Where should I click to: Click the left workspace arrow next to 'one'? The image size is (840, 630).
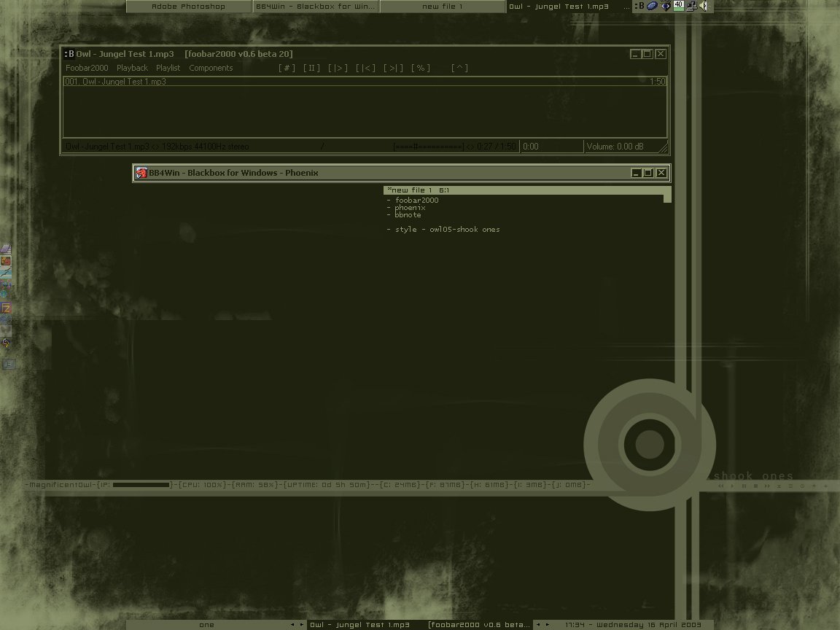pos(292,625)
